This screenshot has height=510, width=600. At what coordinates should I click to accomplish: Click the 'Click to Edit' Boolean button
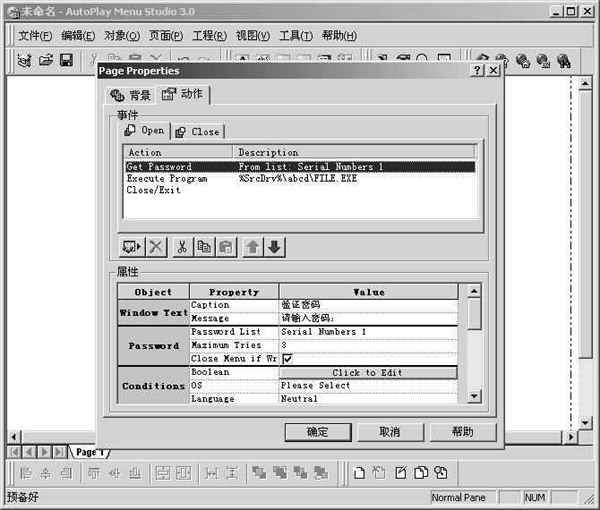click(x=368, y=372)
